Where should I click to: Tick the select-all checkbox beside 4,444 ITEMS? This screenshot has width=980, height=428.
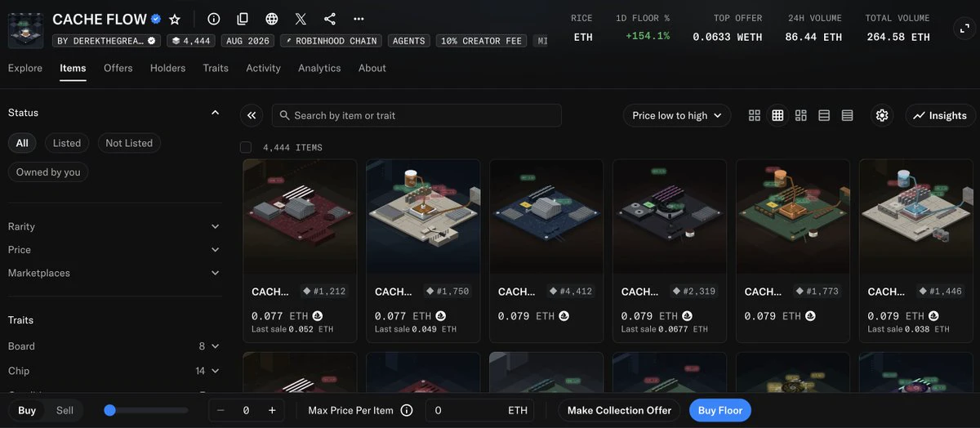click(x=246, y=147)
